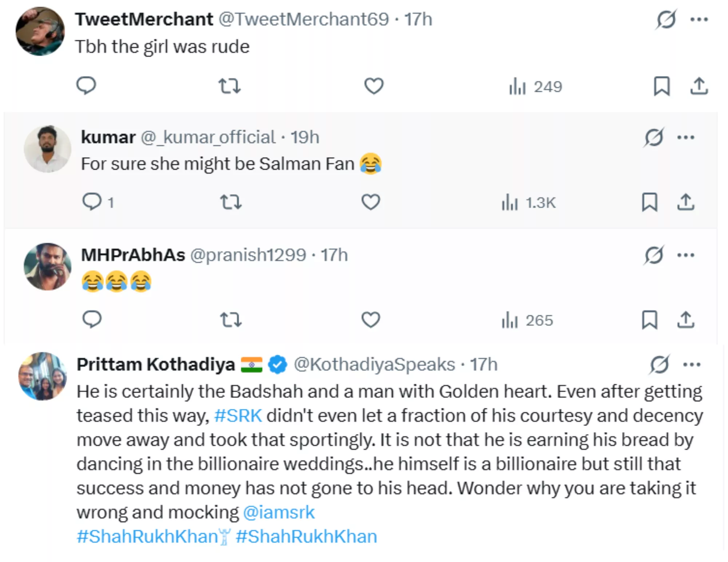Open three-dot menu on Prittam Kothadiya's tweet
Screen dimensions: 728x562
[692, 364]
